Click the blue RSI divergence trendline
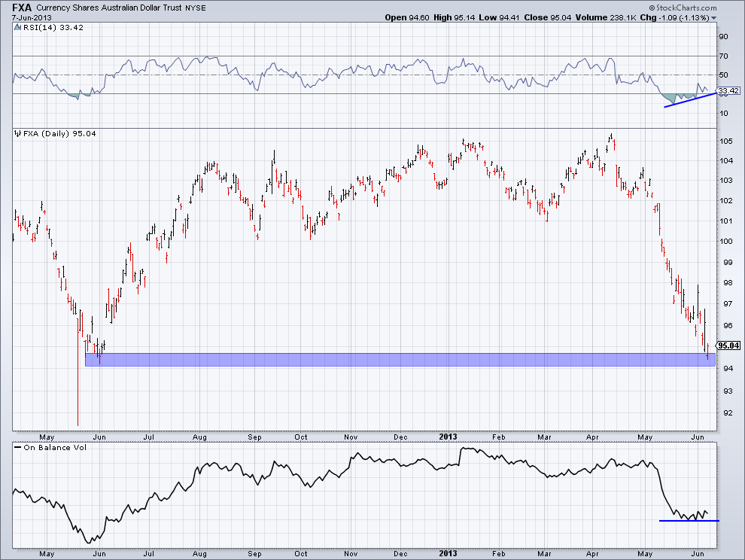The height and width of the screenshot is (560, 745). (690, 99)
